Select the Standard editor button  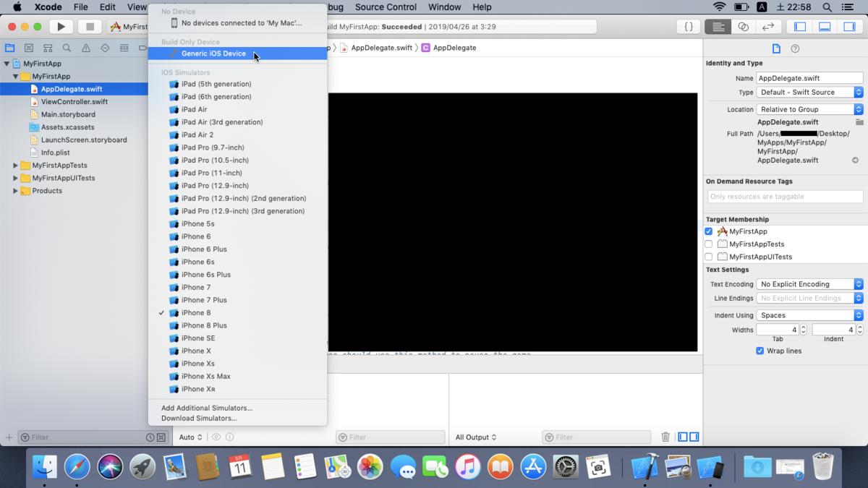(x=718, y=27)
